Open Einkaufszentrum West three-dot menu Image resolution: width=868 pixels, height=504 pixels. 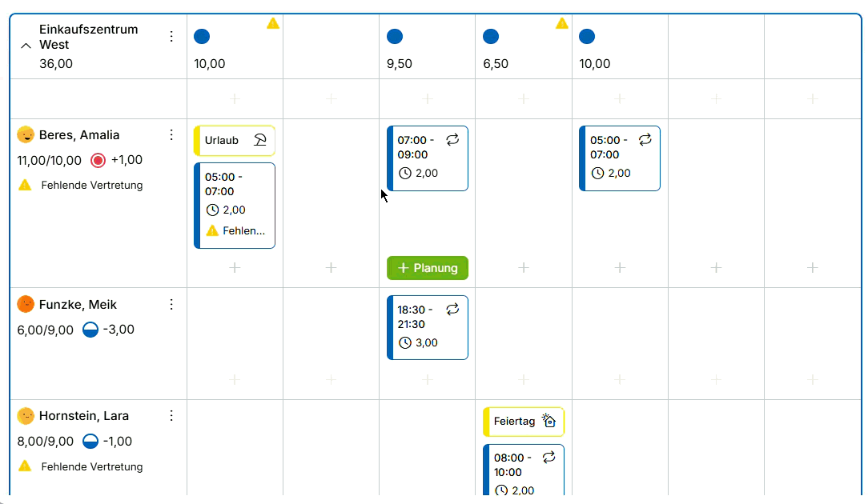click(171, 37)
